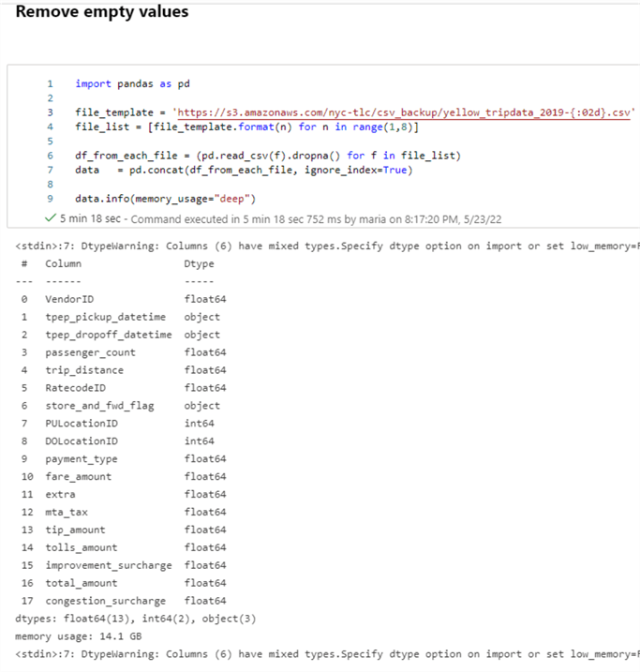
Task: Click the '5 min 18 sec' execution time
Action: click(90, 218)
